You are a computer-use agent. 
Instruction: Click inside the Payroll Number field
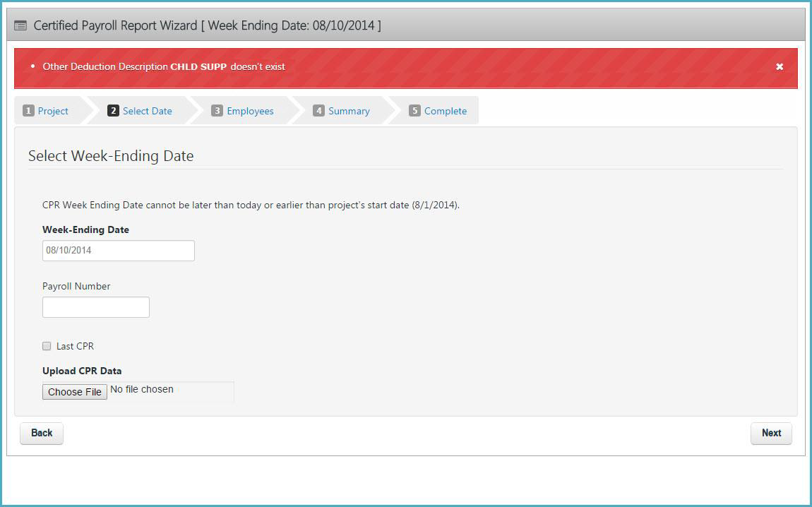95,306
